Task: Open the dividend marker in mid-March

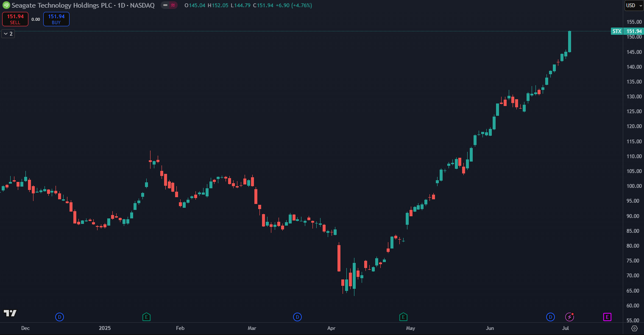Action: click(x=298, y=317)
